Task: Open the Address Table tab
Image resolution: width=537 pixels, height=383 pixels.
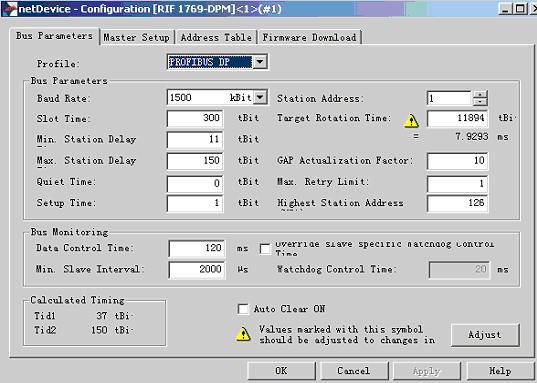Action: [216, 37]
